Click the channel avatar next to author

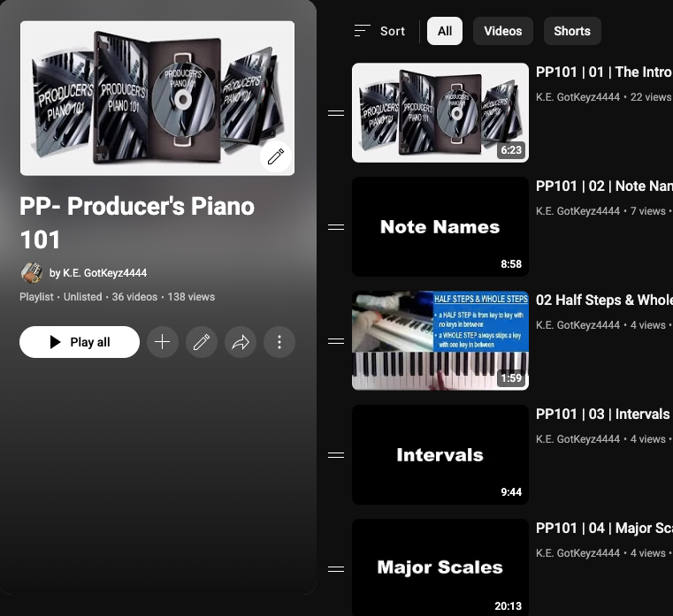coord(32,273)
